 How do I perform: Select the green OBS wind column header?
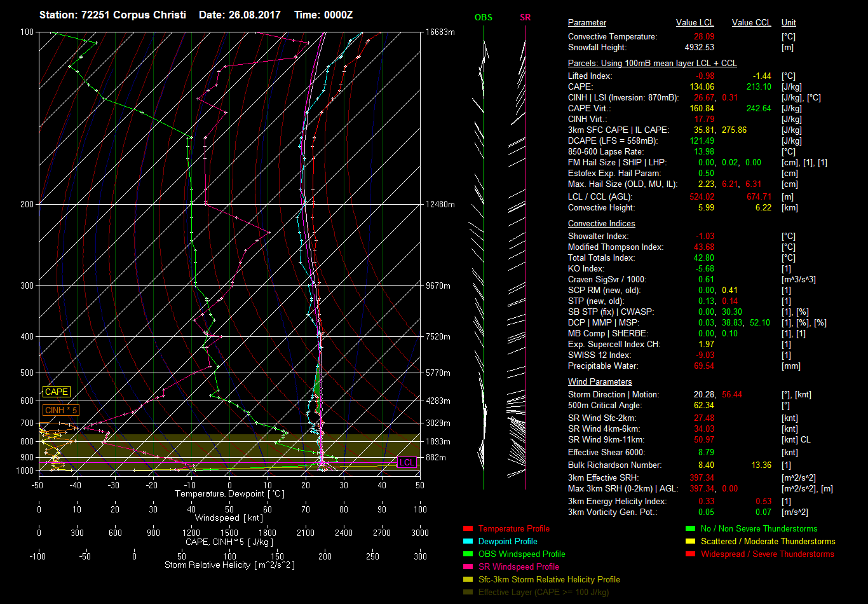tap(483, 18)
